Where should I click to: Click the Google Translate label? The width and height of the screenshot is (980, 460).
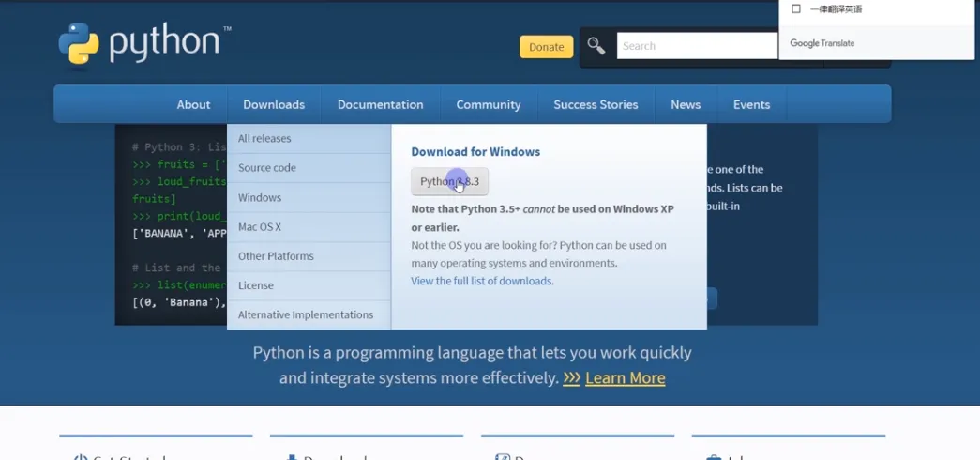822,43
